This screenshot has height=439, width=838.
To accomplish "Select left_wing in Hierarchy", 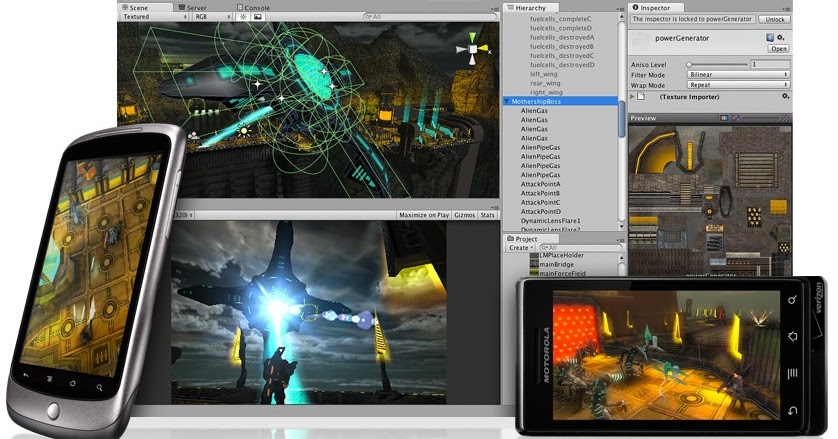I will pyautogui.click(x=544, y=74).
